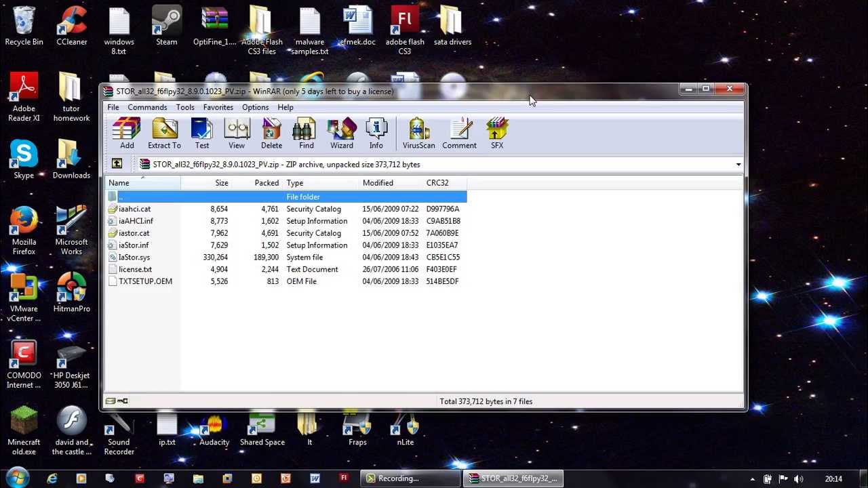868x488 pixels.
Task: Open the Sound Recorder desktop shortcut
Action: coord(119,435)
